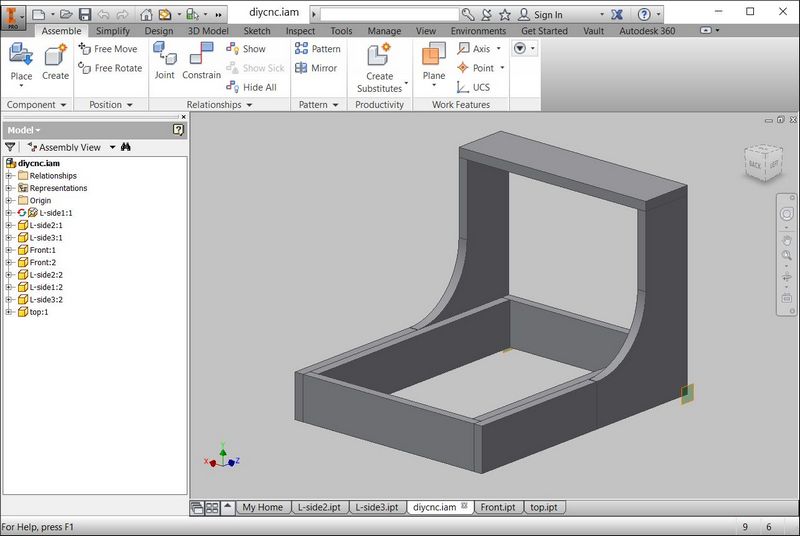Click the Zoom magnifier on navigation bar

pyautogui.click(x=786, y=256)
